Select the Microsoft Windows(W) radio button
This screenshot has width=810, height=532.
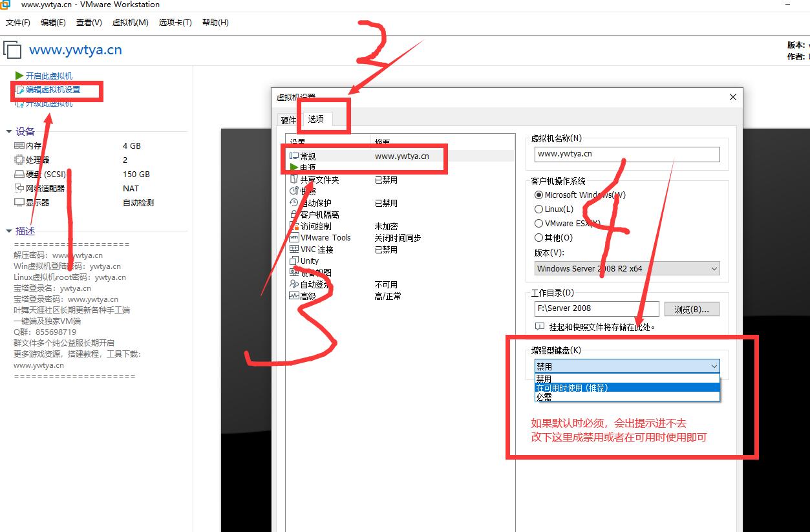(538, 195)
